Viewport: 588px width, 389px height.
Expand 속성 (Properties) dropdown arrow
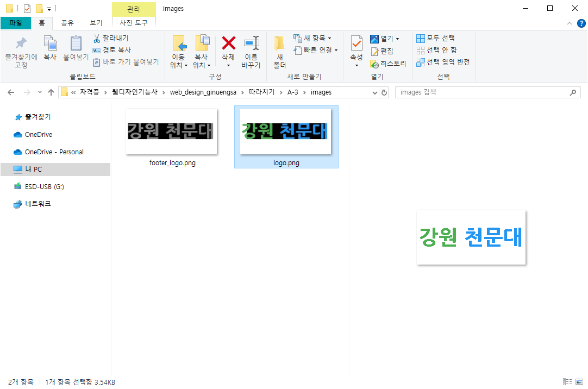(356, 66)
